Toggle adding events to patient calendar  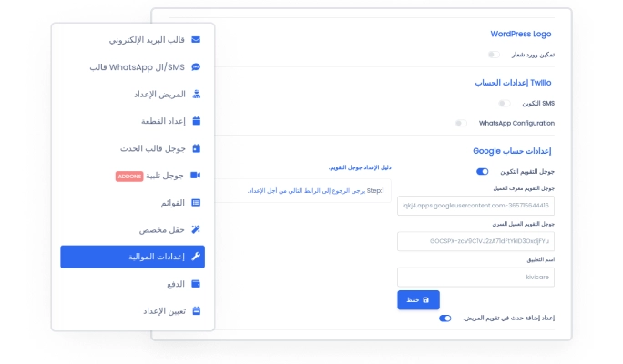tap(445, 318)
